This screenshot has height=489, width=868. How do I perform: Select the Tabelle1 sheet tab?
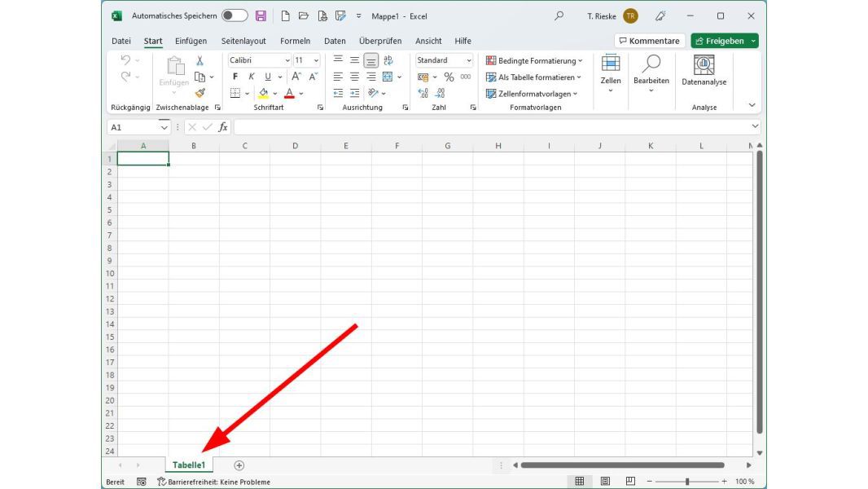pyautogui.click(x=189, y=465)
